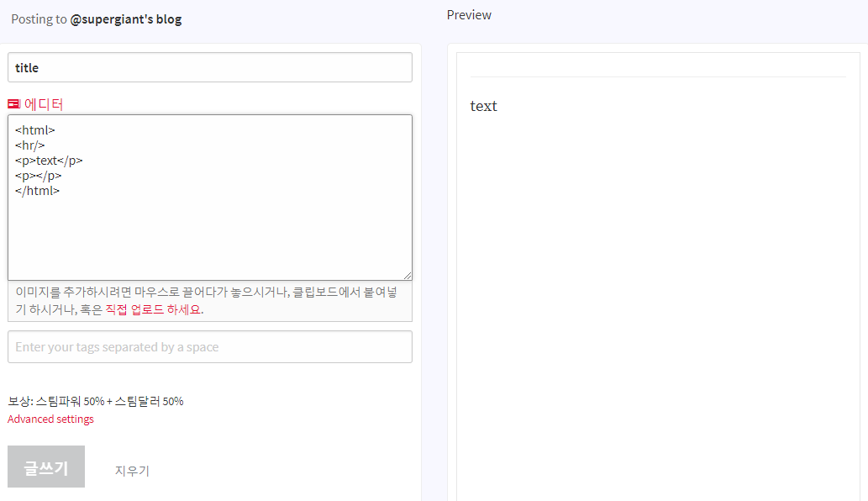Image resolution: width=868 pixels, height=501 pixels.
Task: Click the Preview heading
Action: click(469, 15)
